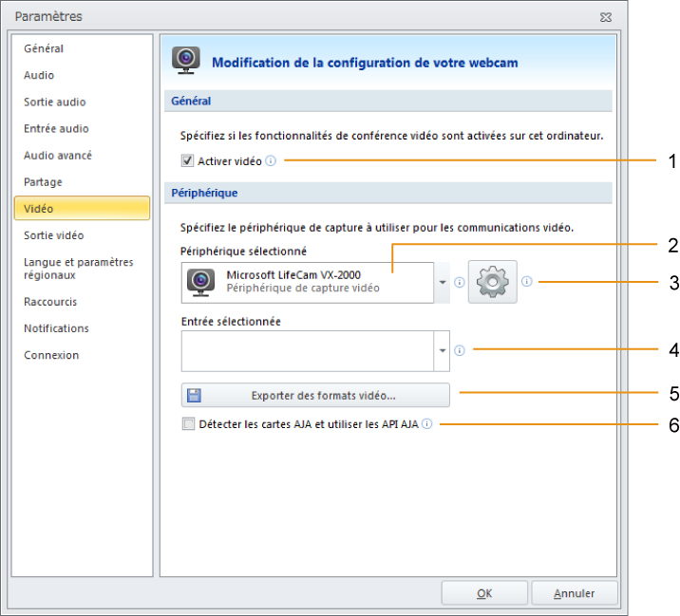This screenshot has height=616, width=680.
Task: Toggle the Activer vidéo checkbox
Action: (187, 160)
